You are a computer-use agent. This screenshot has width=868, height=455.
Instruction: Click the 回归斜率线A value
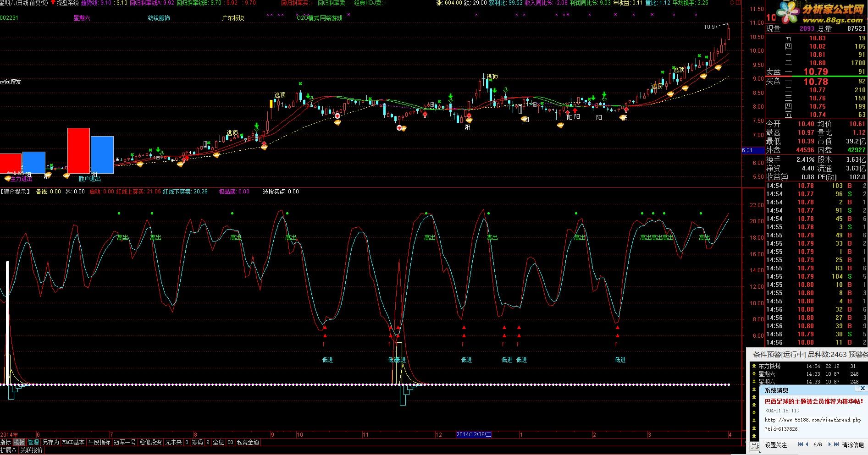[x=152, y=3]
